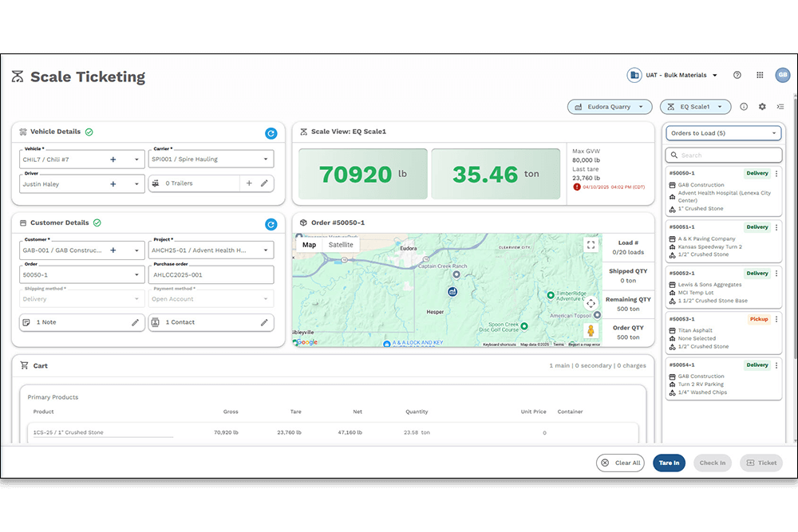Add a new vehicle with plus icon

point(113,159)
